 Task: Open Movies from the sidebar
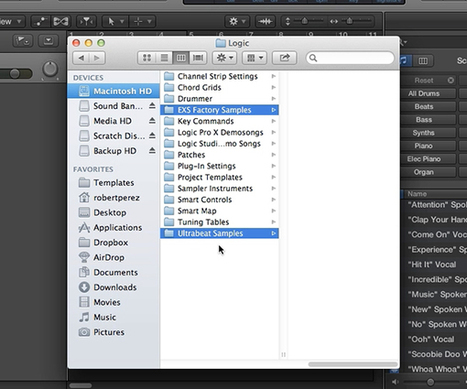(114, 302)
